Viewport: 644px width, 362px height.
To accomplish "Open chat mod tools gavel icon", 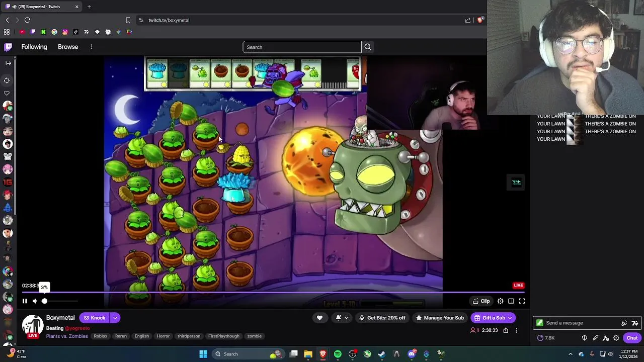I will click(606, 338).
